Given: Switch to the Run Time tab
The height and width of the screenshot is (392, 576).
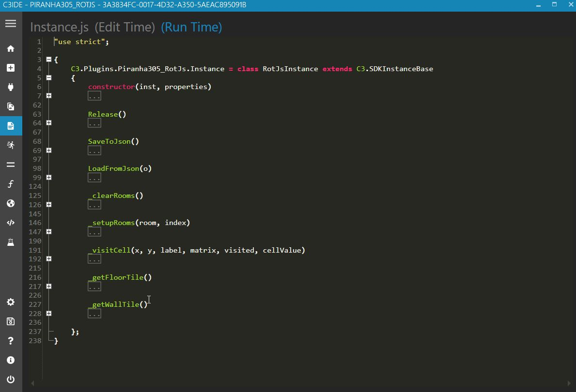Looking at the screenshot, I should pos(191,27).
